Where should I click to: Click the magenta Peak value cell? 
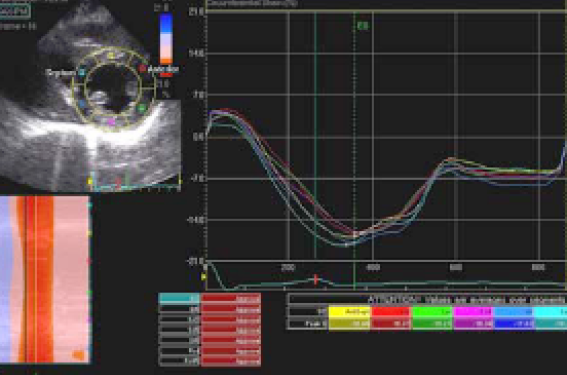coord(473,324)
